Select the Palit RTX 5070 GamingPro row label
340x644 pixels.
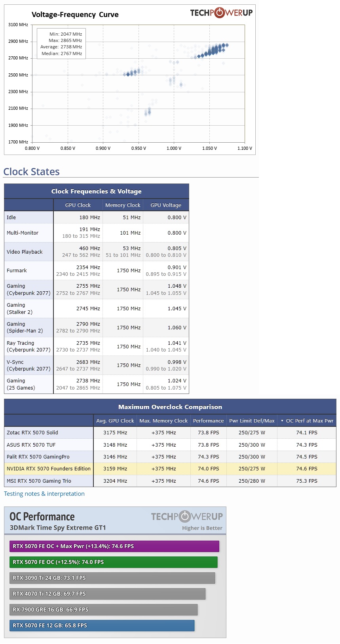(38, 457)
